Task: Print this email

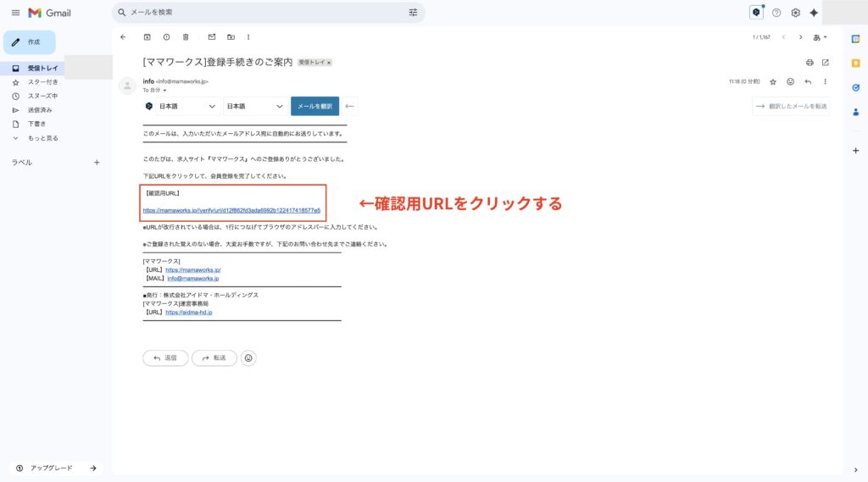Action: (810, 63)
